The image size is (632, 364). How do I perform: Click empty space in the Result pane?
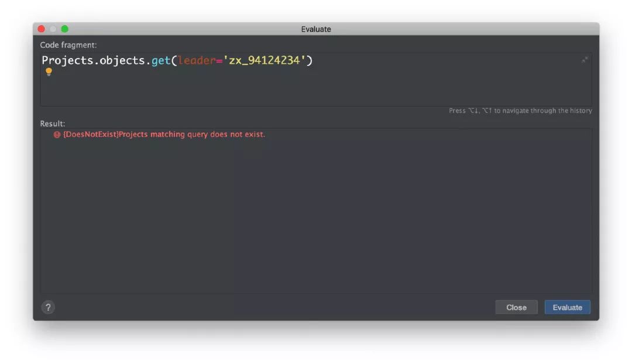click(316, 217)
